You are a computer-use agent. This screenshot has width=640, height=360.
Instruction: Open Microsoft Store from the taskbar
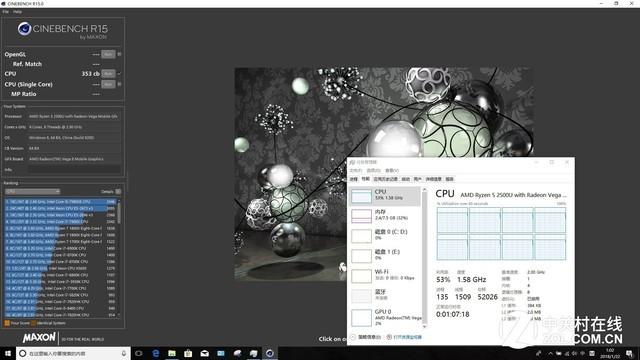point(188,353)
